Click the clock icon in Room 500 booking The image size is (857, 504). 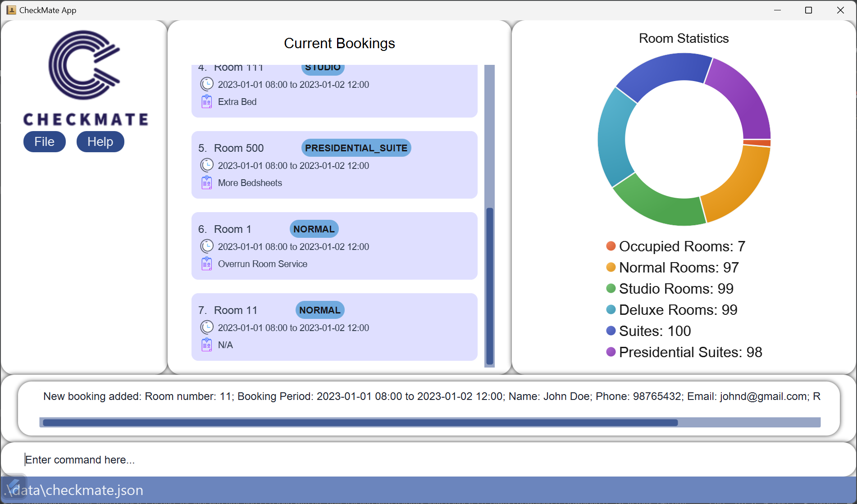click(207, 165)
